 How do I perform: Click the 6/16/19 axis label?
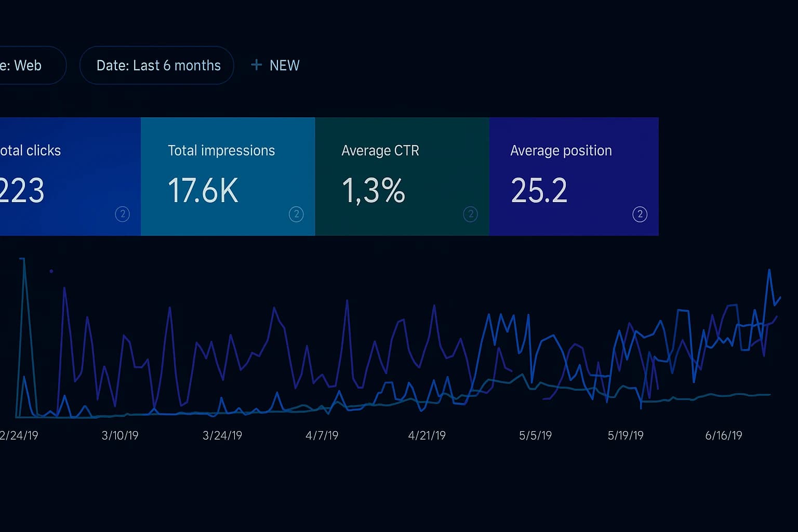(723, 435)
